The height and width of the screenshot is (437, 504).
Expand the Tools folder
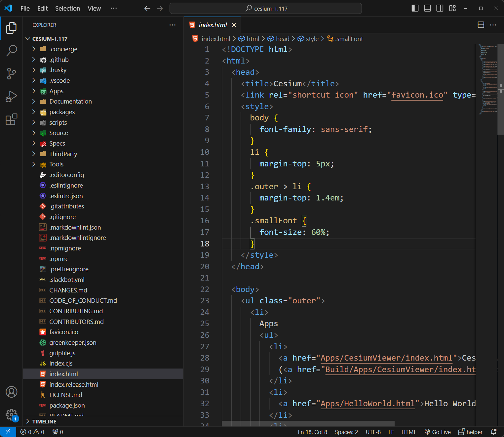(x=103, y=164)
